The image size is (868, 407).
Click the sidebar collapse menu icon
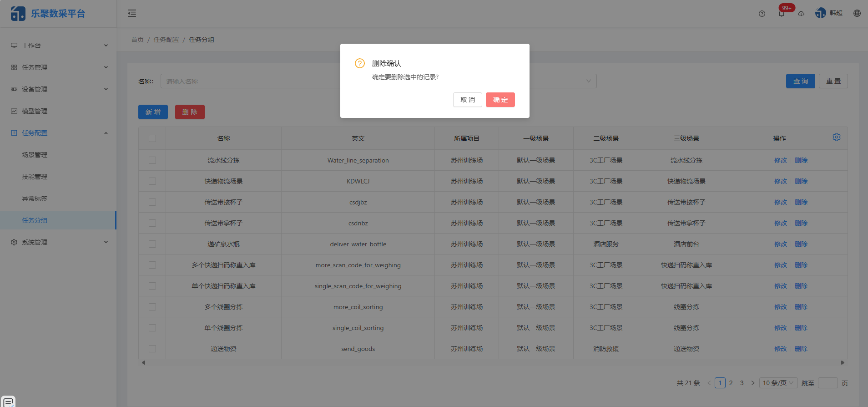point(132,13)
